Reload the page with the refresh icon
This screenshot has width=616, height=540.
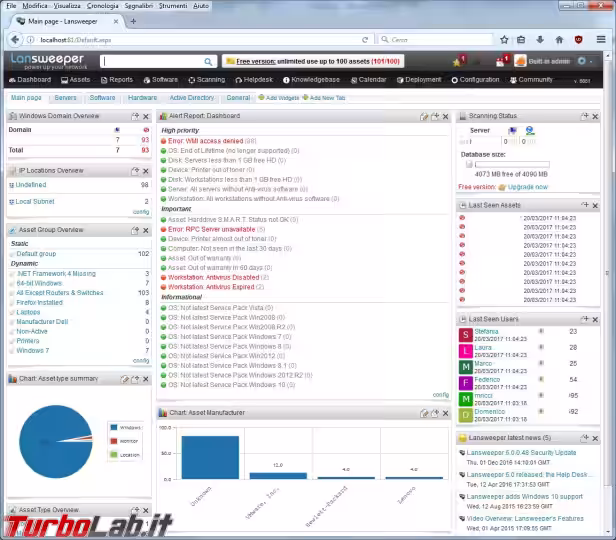tap(365, 40)
